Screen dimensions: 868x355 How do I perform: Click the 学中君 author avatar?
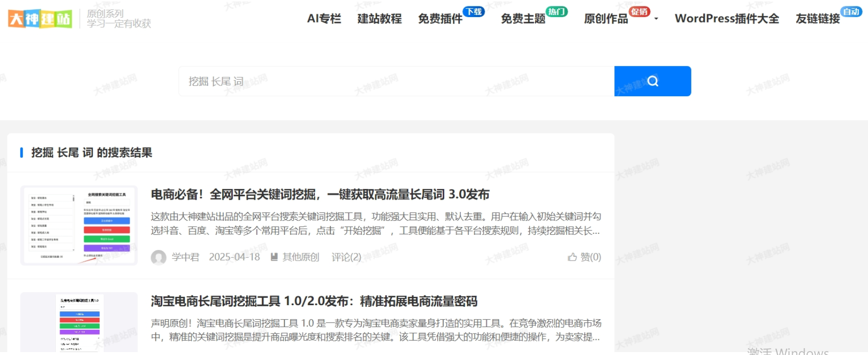point(158,257)
